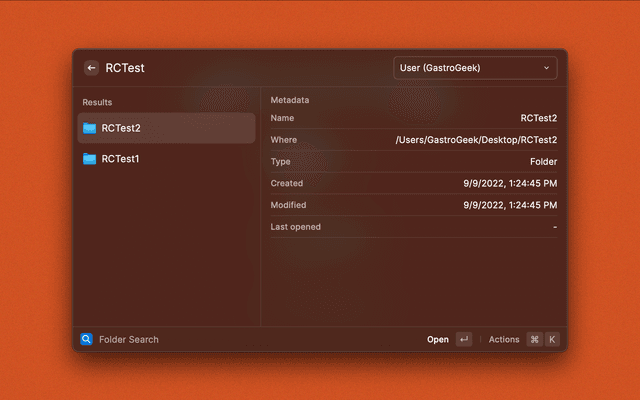The width and height of the screenshot is (640, 400).
Task: Click the Created date value
Action: click(x=510, y=183)
